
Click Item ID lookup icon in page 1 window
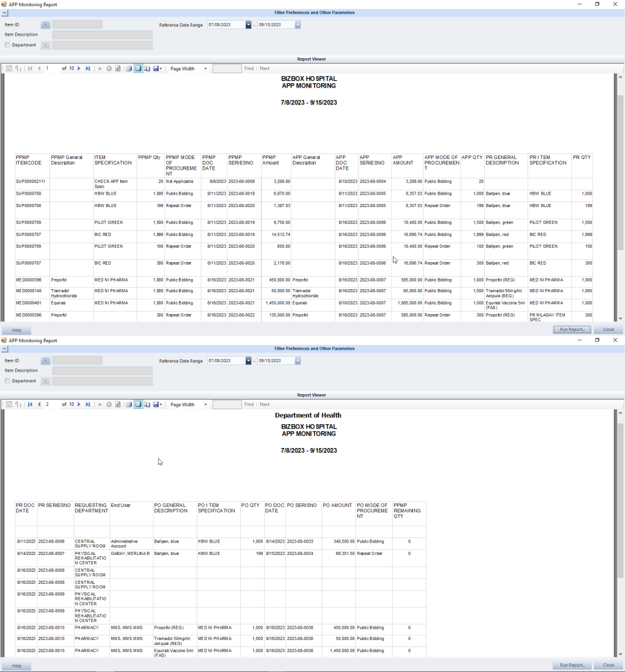point(46,25)
